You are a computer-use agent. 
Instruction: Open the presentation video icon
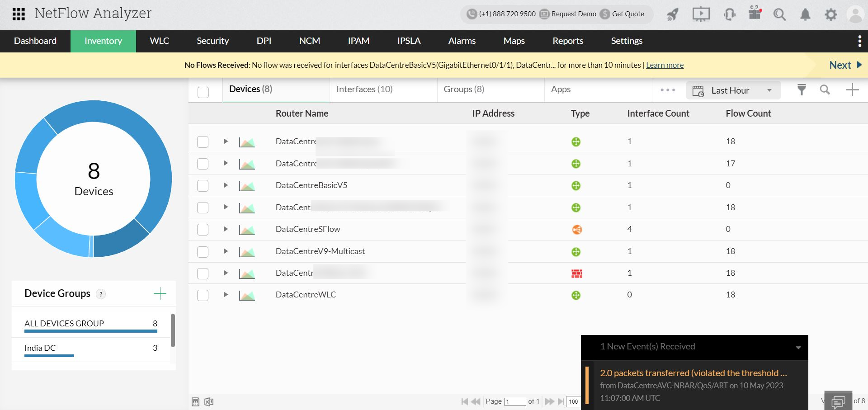(701, 14)
